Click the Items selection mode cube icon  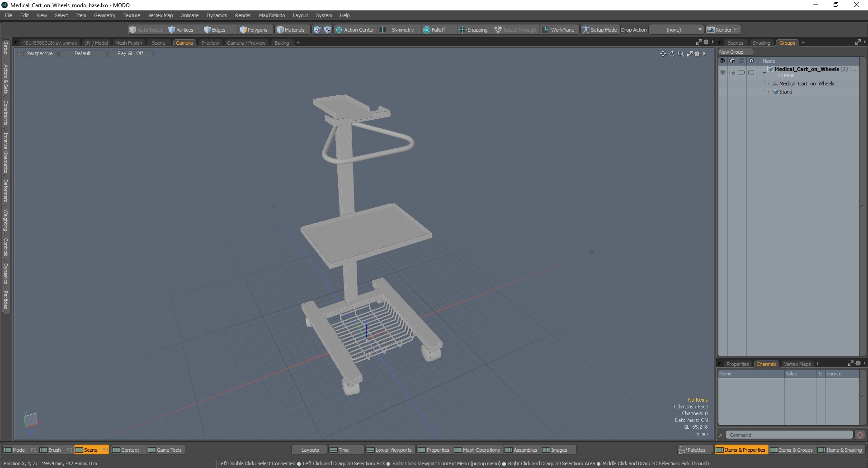pyautogui.click(x=317, y=30)
